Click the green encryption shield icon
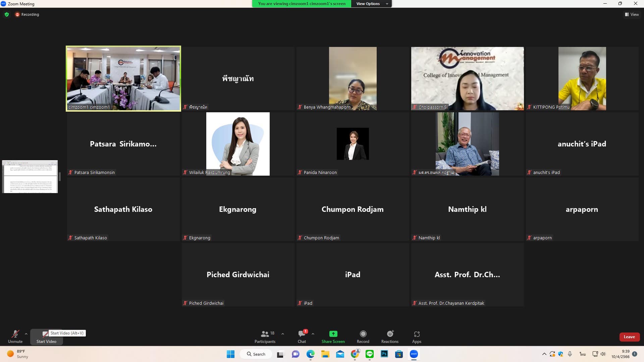The image size is (644, 362). point(7,14)
